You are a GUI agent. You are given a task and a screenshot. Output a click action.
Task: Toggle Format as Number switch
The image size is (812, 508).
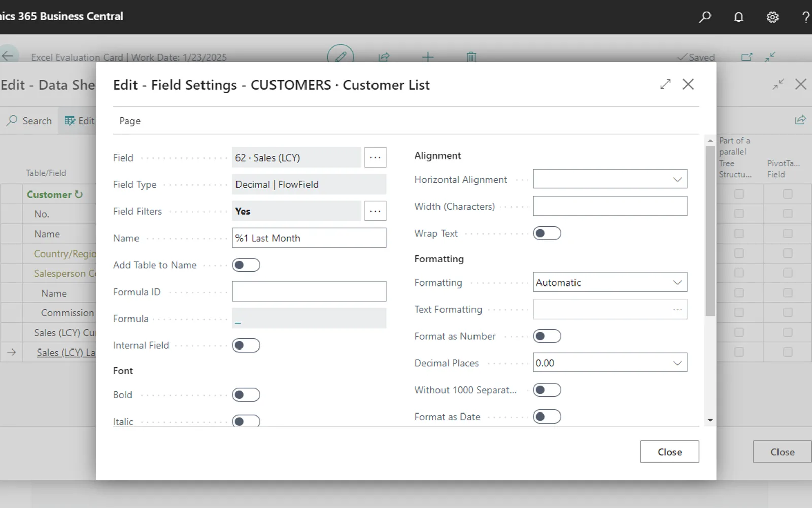[x=547, y=336]
